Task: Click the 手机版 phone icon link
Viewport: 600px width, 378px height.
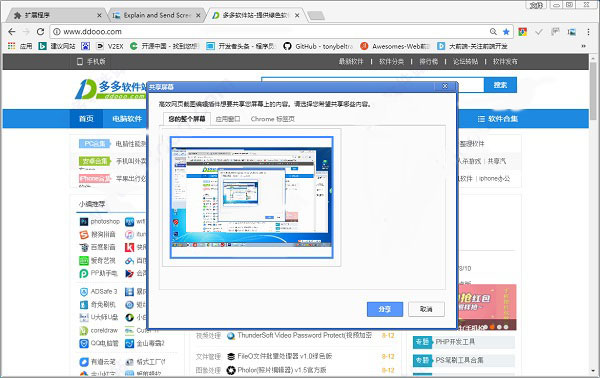Action: (x=91, y=62)
